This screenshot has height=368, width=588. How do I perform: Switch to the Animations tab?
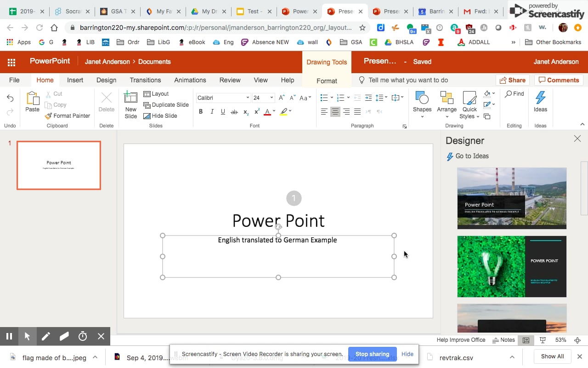(x=190, y=80)
